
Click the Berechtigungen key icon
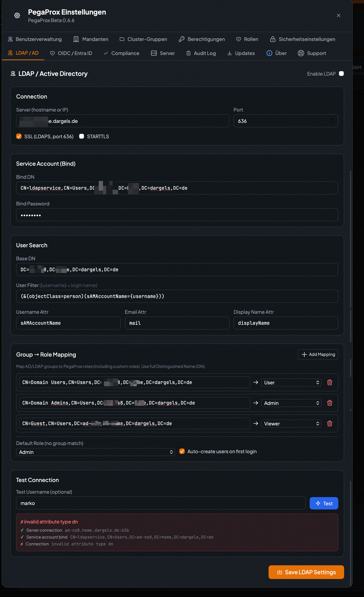click(181, 39)
